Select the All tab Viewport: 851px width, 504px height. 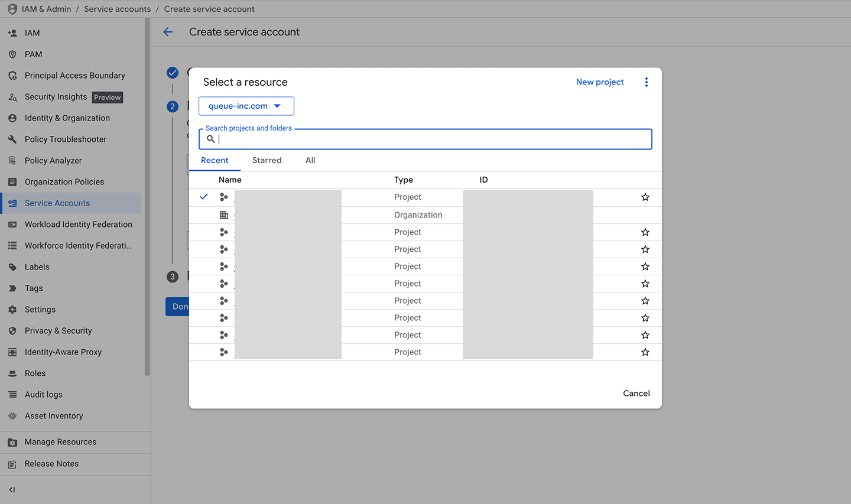click(310, 160)
